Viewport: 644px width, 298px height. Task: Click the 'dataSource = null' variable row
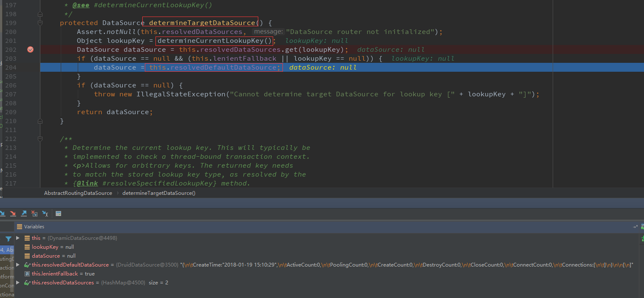click(54, 256)
